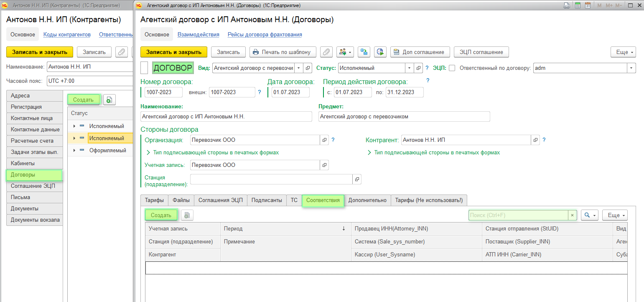Click the Доп соглашение button
Screen dimensions: 644x302
click(x=420, y=52)
